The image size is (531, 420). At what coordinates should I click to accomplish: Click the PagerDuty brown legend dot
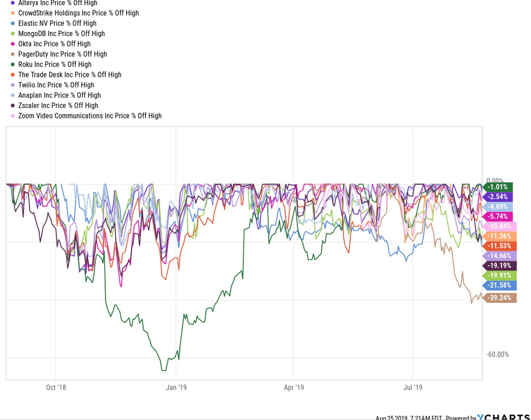click(x=13, y=54)
